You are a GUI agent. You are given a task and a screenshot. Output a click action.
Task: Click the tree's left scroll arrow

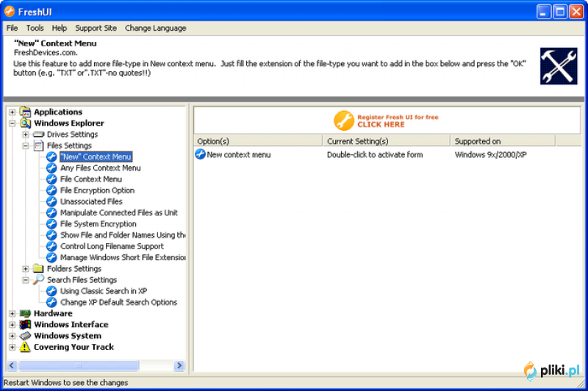coord(12,365)
